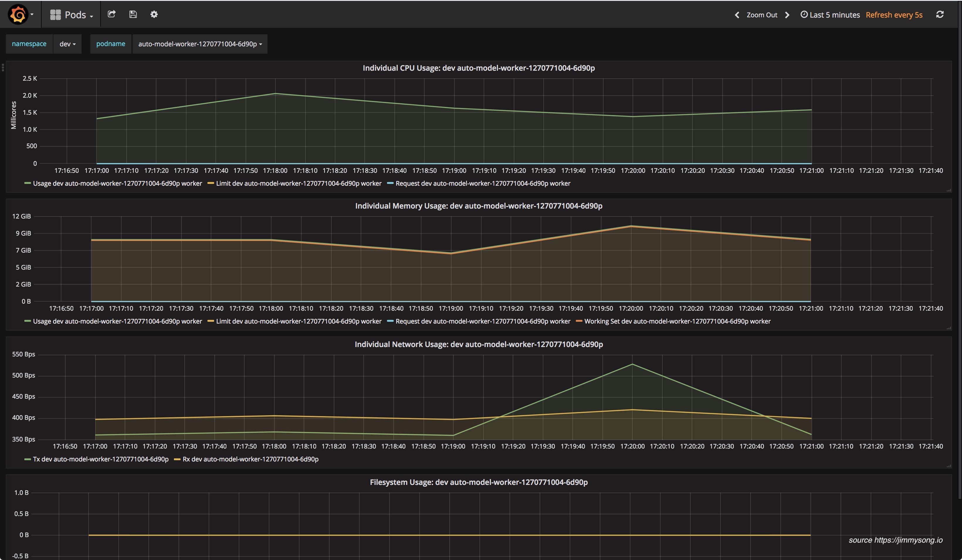Shift time range forward with right arrow
This screenshot has height=560, width=962.
tap(787, 15)
